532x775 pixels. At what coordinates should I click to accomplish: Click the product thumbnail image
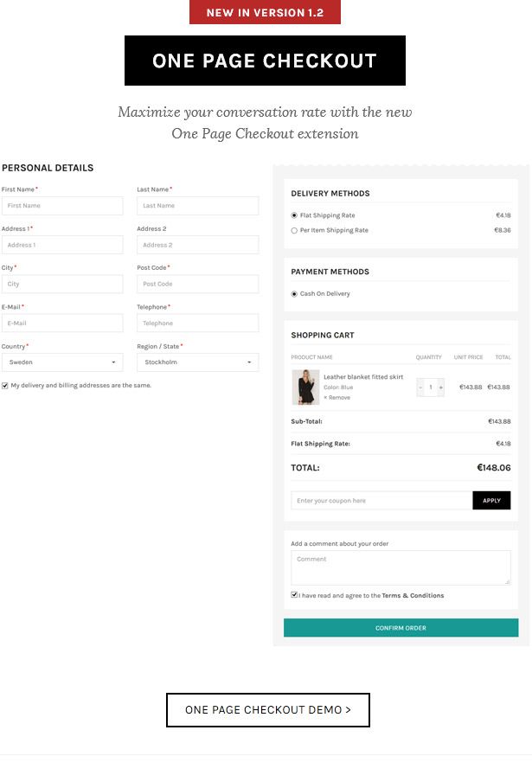click(305, 387)
